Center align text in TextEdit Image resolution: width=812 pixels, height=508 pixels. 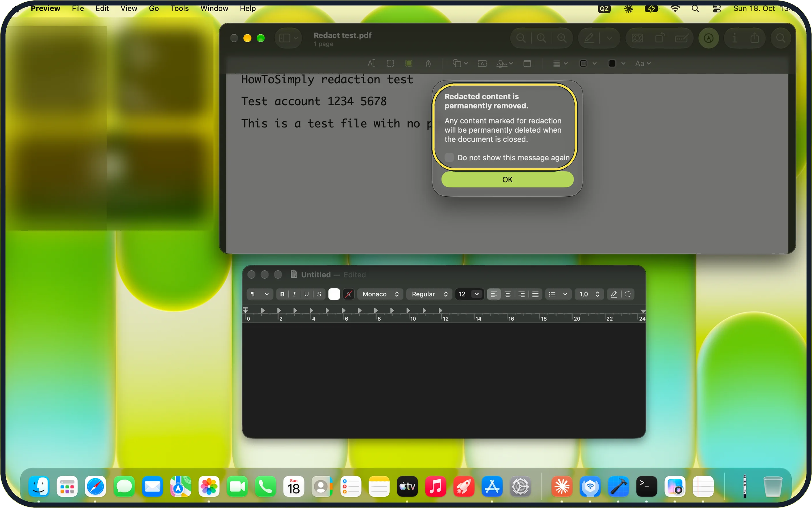tap(507, 294)
